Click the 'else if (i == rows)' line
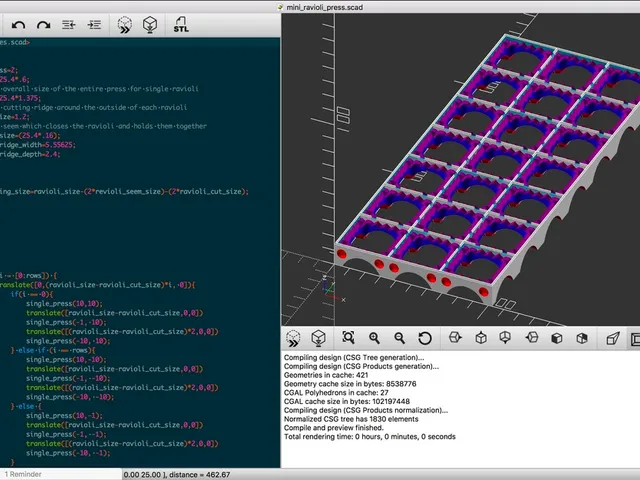Screen dimensions: 640x480 pos(53,351)
